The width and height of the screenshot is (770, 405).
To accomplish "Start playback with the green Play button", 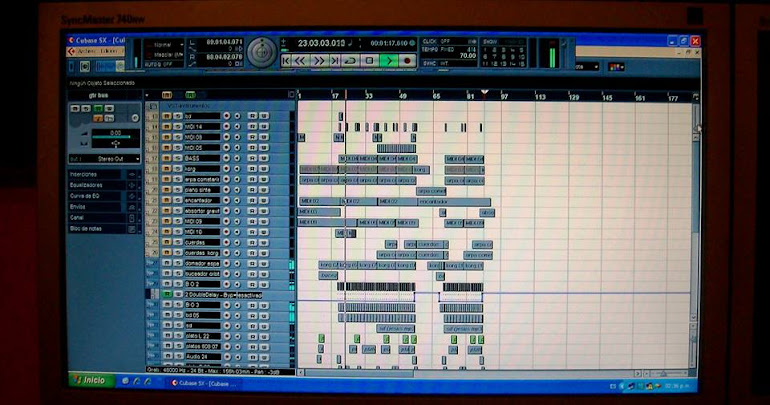I will click(389, 61).
